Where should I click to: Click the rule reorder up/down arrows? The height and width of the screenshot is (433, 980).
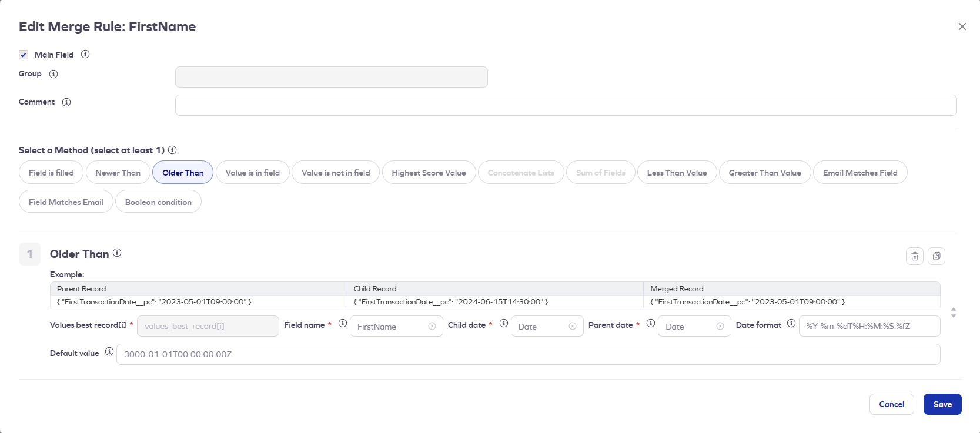pos(953,313)
